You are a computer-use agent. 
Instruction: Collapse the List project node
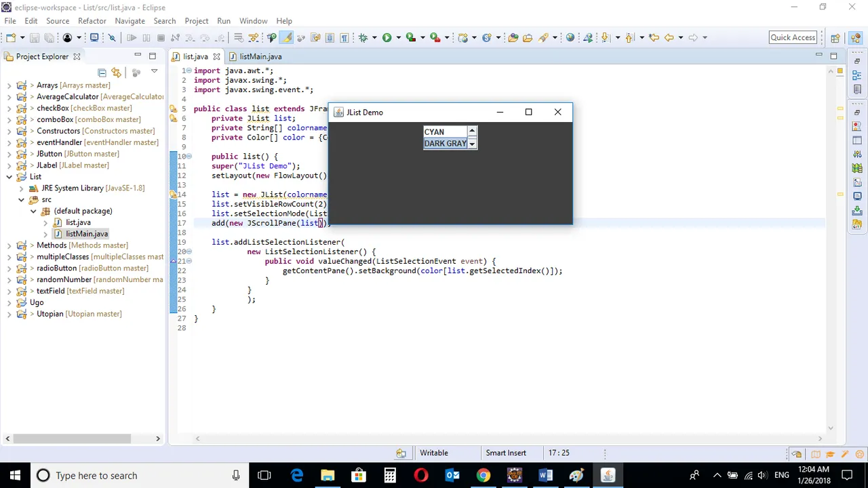pyautogui.click(x=9, y=177)
